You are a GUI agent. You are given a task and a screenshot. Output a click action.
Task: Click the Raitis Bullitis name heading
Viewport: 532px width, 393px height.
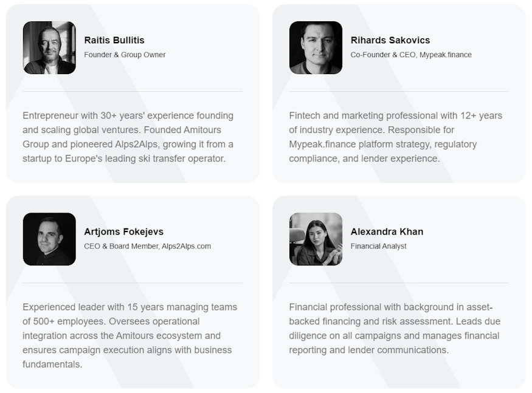114,40
